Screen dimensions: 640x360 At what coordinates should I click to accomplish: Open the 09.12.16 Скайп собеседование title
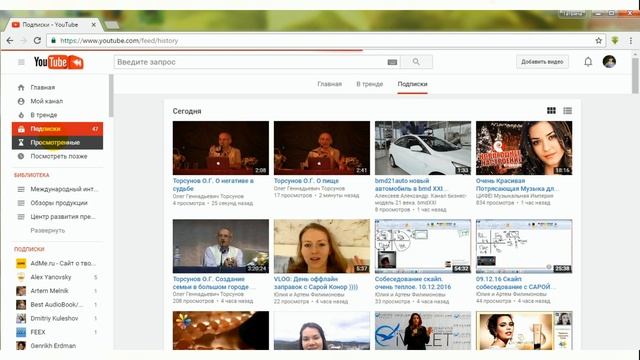(x=516, y=283)
